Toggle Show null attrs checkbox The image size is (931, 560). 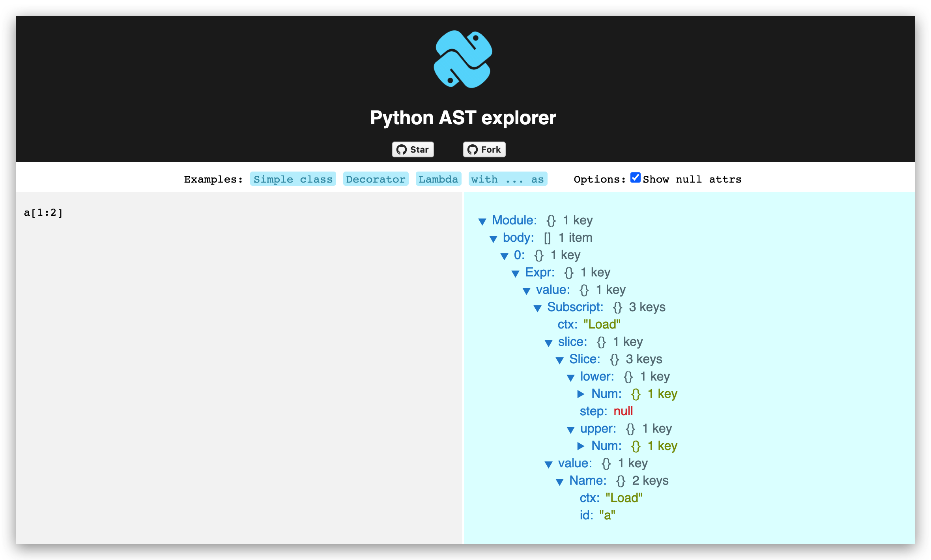(x=635, y=178)
